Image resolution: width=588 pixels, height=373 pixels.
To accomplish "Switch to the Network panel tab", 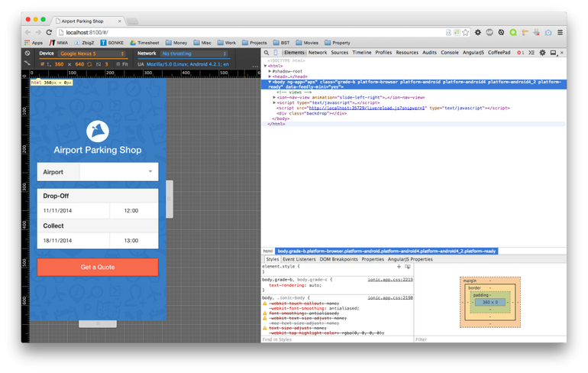I will [x=318, y=53].
